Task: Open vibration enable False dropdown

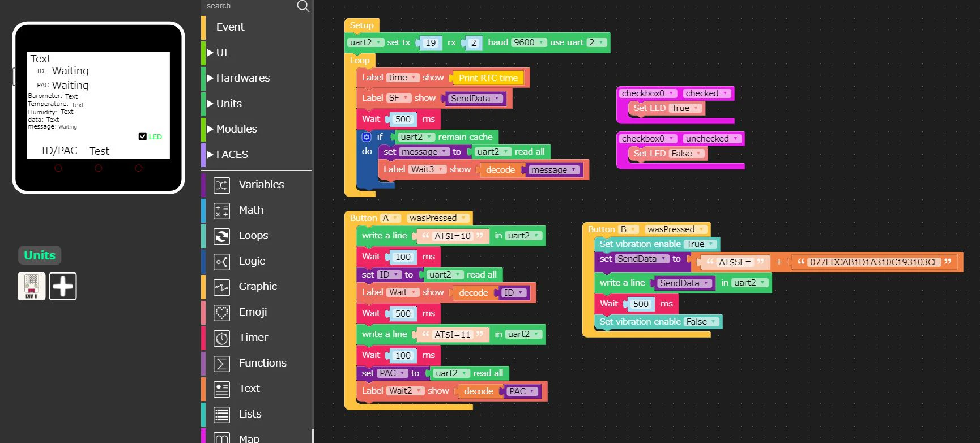Action: pos(701,322)
